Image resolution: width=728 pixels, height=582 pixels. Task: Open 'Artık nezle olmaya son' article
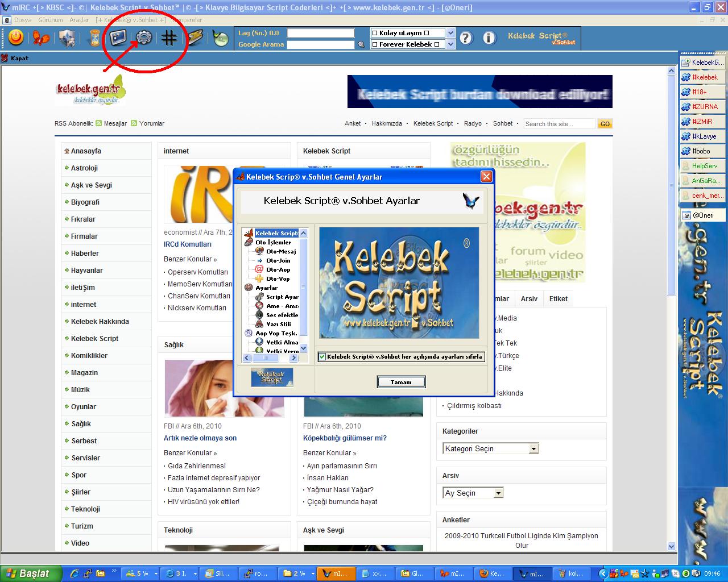click(x=200, y=438)
